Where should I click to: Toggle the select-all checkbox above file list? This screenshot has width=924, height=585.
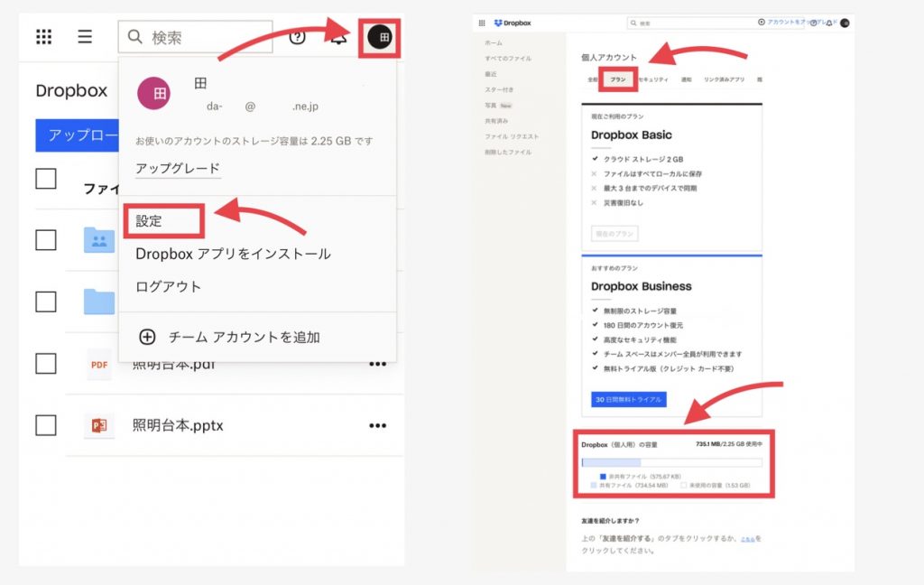pyautogui.click(x=46, y=179)
